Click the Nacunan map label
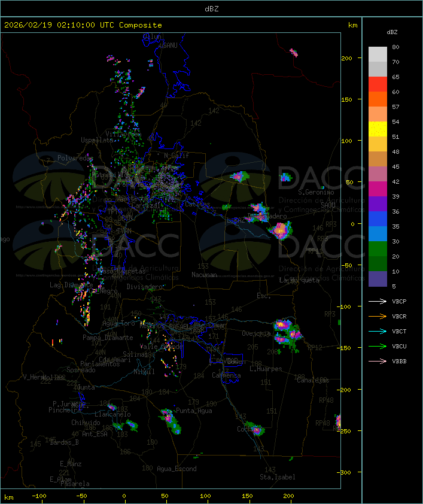423x504 pixels. coord(204,275)
